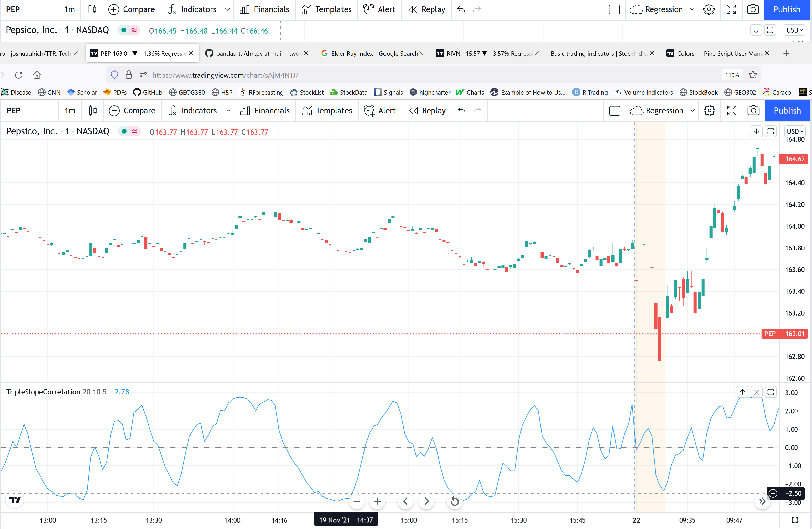Create an Alert from the main toolbar

380,110
